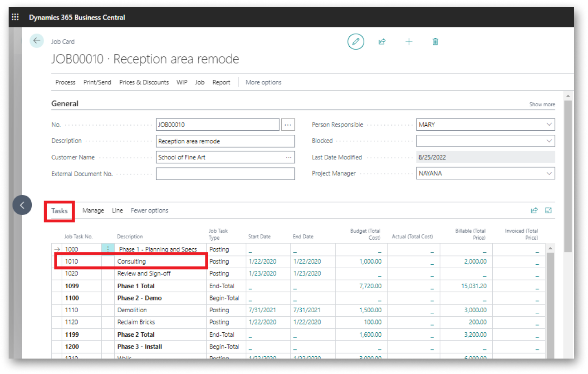
Task: Select the Phase 2 - Demo row
Action: pyautogui.click(x=299, y=298)
